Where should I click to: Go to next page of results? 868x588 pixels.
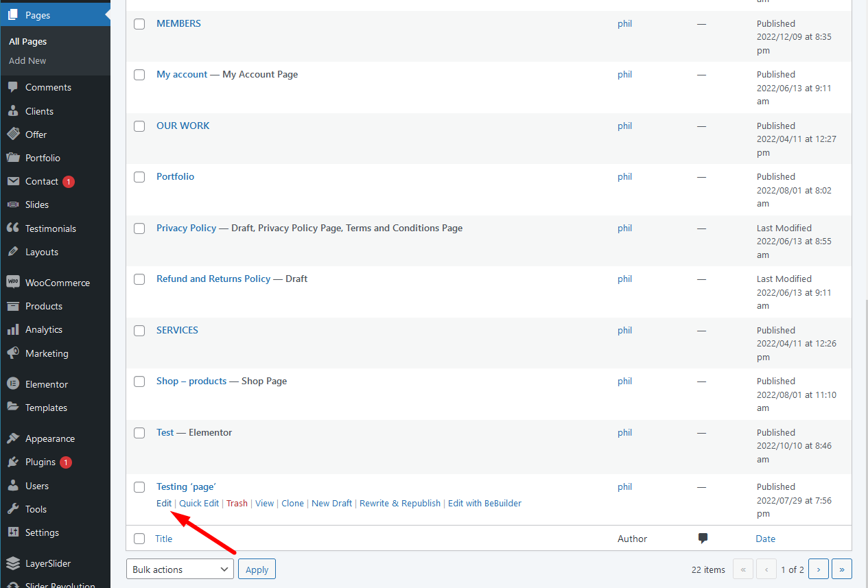click(x=818, y=569)
